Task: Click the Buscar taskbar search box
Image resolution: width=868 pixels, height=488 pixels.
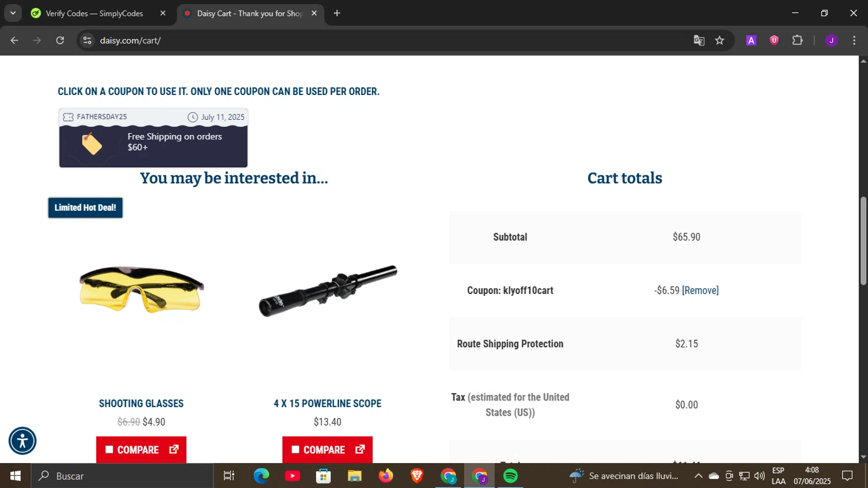Action: 123,476
